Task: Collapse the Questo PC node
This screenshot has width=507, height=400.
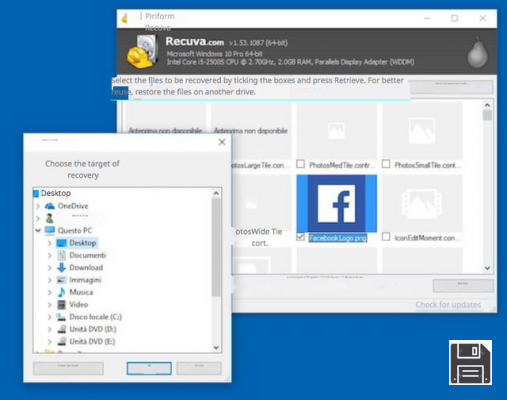Action: coord(38,230)
